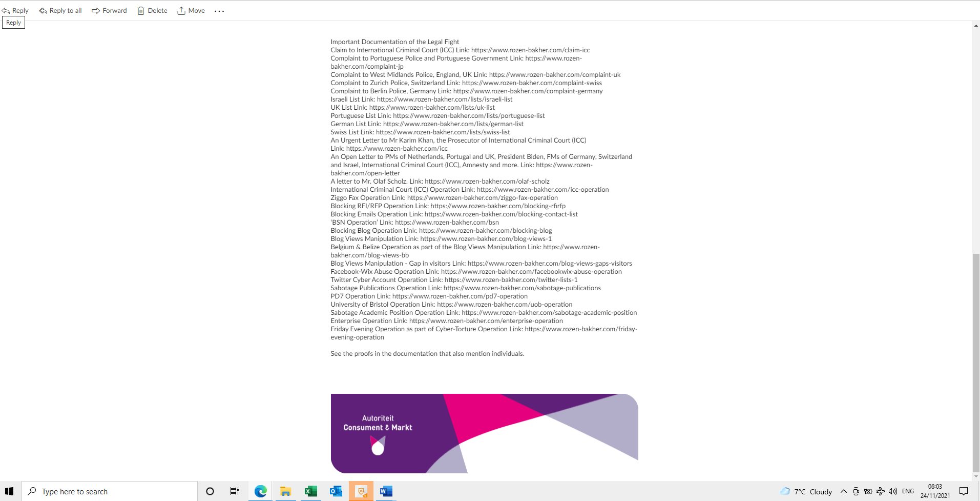Open File Explorer from the taskbar
Screen dimensions: 980x501
pyautogui.click(x=285, y=491)
